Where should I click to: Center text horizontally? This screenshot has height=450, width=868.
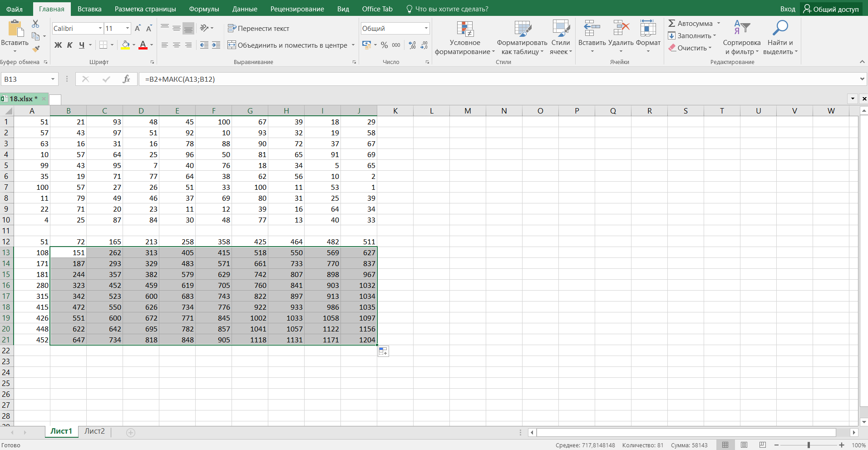point(177,45)
